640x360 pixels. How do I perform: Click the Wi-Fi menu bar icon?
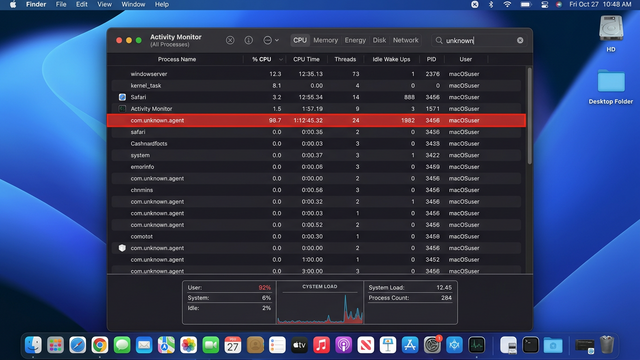tap(507, 4)
